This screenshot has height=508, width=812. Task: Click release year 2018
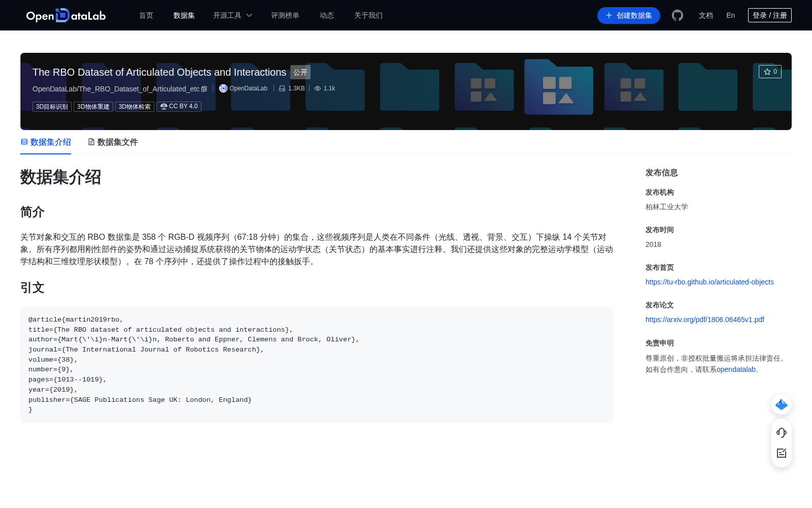(653, 244)
